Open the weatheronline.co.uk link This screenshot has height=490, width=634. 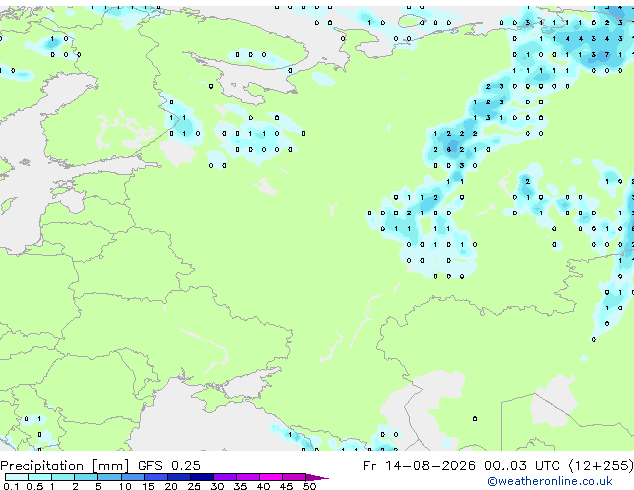coord(549,481)
